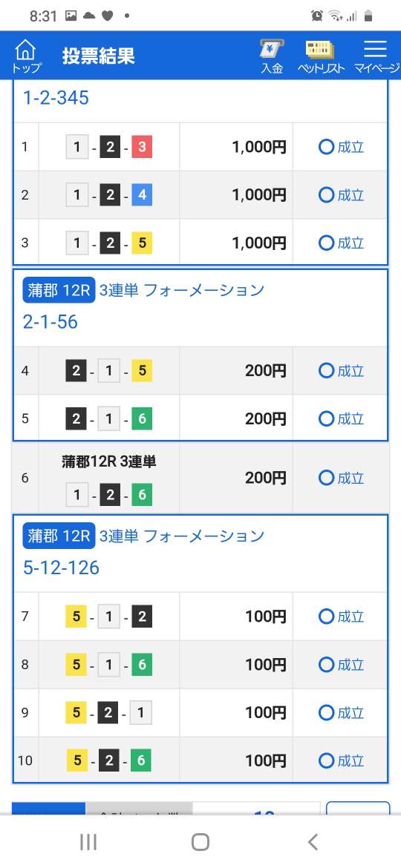401x868 pixels.
Task: Open the 1-2-345 formation header
Action: coord(56,98)
